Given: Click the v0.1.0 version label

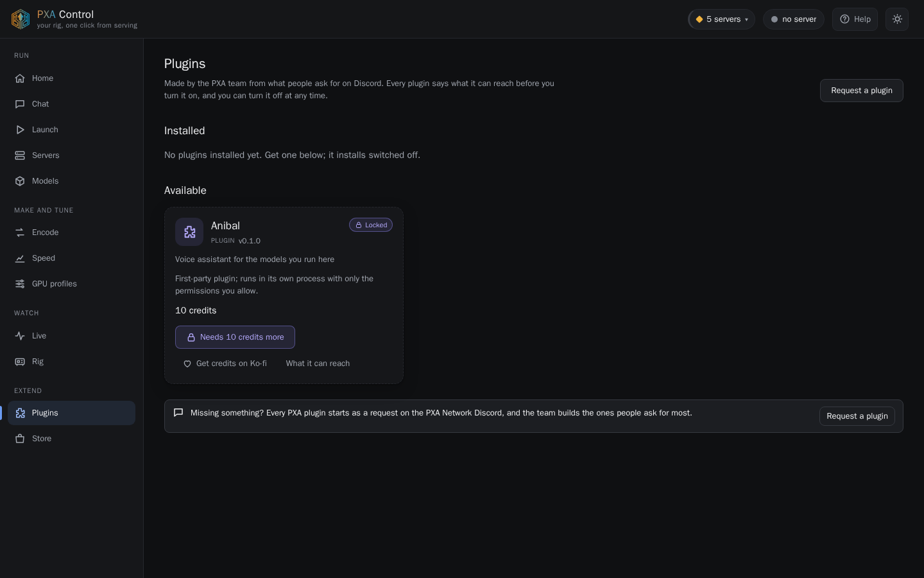Looking at the screenshot, I should click(250, 241).
